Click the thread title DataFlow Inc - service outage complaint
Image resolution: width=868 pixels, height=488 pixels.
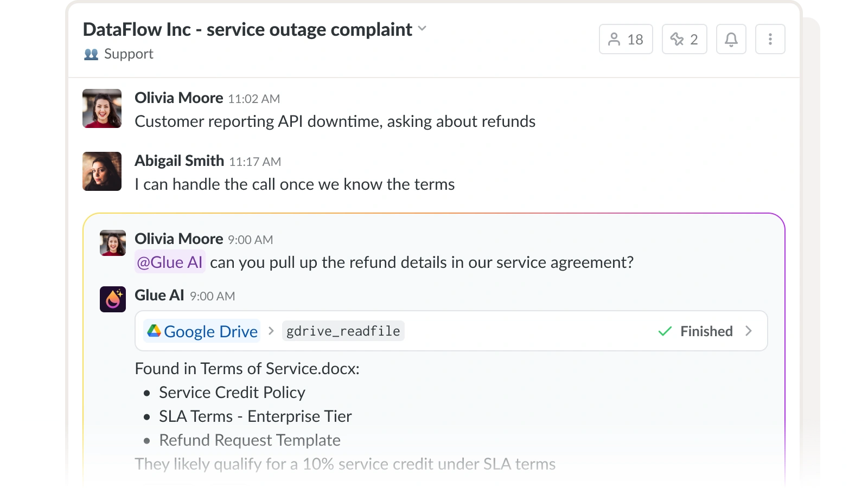click(x=247, y=29)
